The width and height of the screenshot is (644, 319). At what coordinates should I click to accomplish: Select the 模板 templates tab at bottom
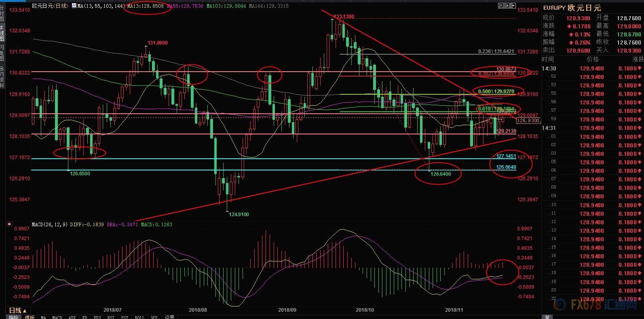coord(30,317)
